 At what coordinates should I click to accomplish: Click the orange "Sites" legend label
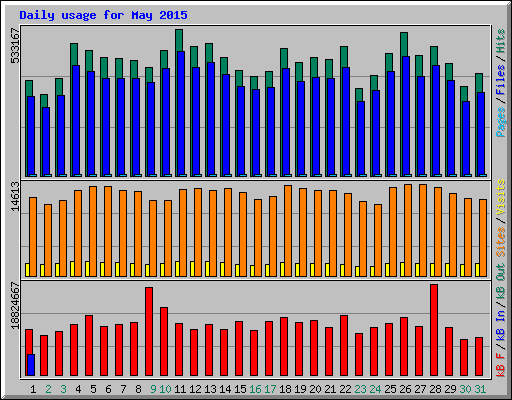coord(501,242)
